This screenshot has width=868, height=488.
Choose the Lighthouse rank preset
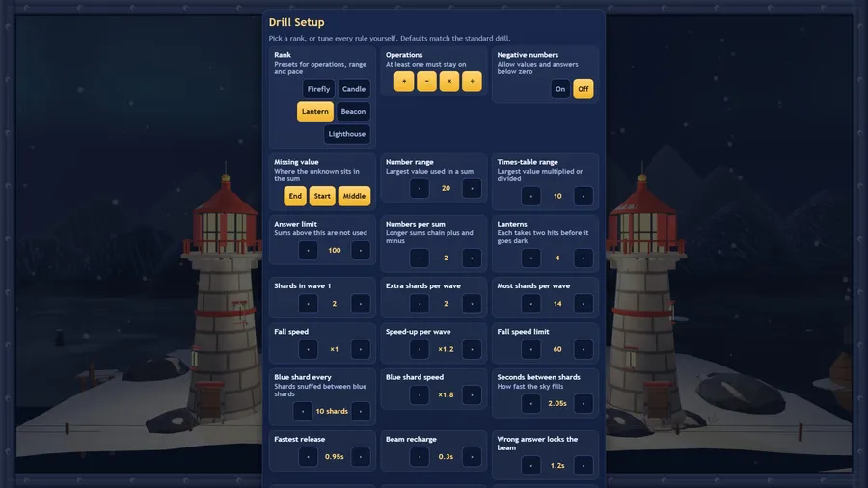(346, 134)
